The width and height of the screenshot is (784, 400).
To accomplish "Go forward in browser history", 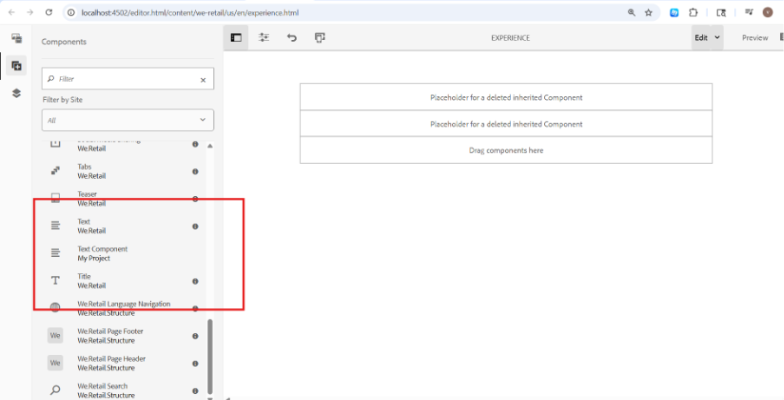I will (x=30, y=12).
